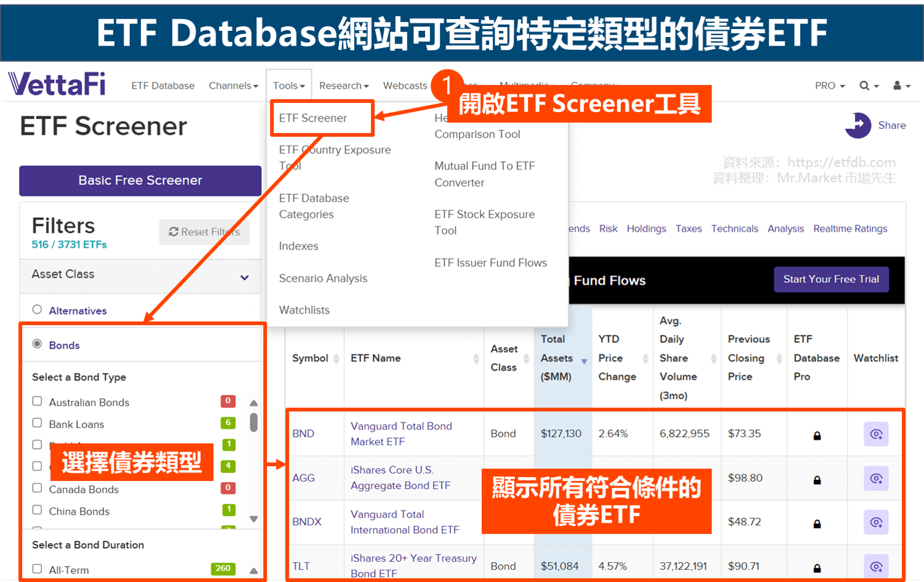This screenshot has width=924, height=582.
Task: Open the PRO dropdown menu
Action: tap(830, 86)
